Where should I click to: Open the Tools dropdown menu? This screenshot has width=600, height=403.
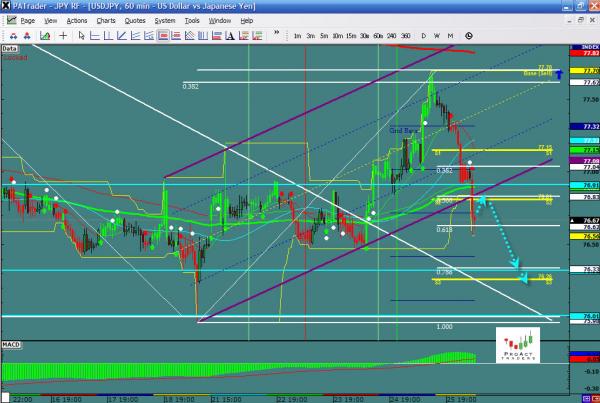pos(192,20)
